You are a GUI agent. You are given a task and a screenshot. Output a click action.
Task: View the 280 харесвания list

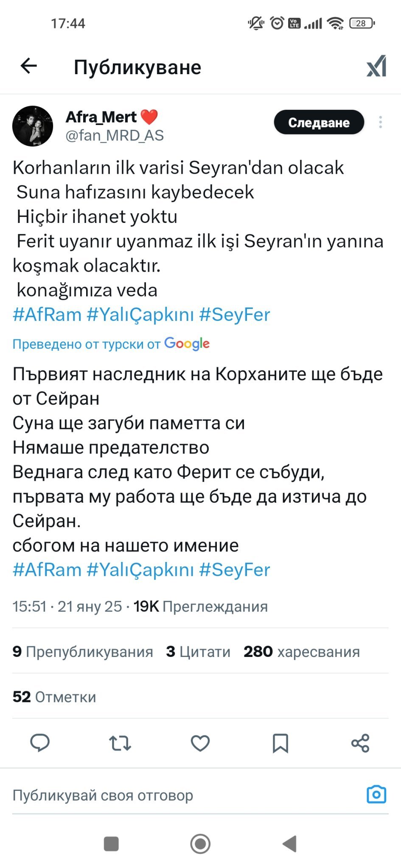tap(301, 651)
